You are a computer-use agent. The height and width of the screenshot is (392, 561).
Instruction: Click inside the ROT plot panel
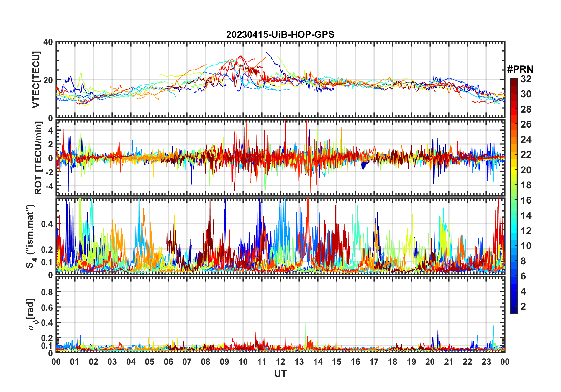pyautogui.click(x=280, y=158)
